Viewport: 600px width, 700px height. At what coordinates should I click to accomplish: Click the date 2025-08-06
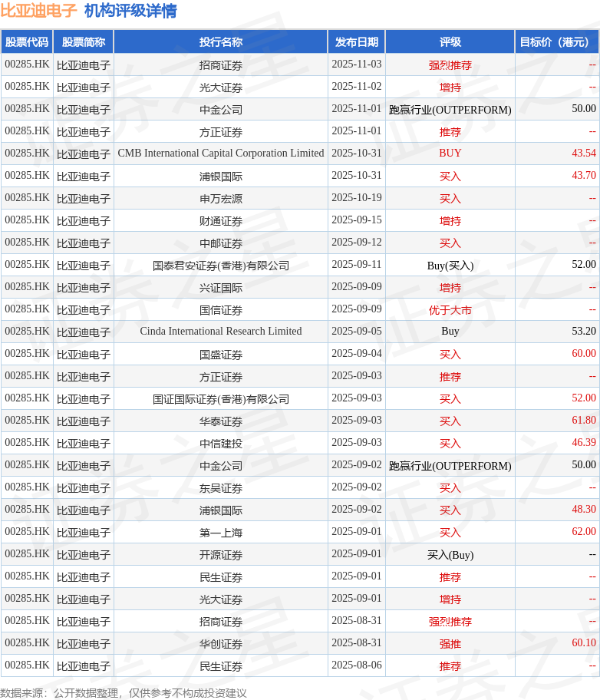pyautogui.click(x=356, y=665)
